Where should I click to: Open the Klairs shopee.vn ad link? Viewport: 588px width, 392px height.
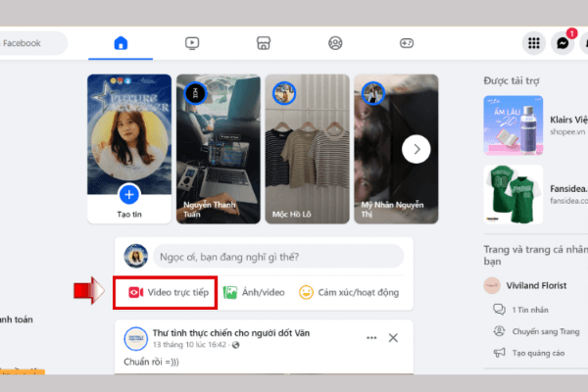568,125
